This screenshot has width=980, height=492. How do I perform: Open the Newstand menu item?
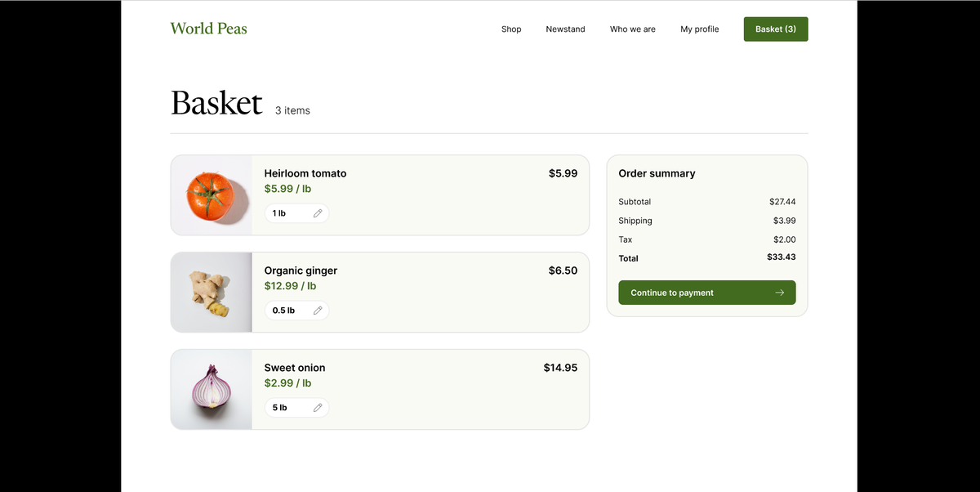(x=565, y=29)
